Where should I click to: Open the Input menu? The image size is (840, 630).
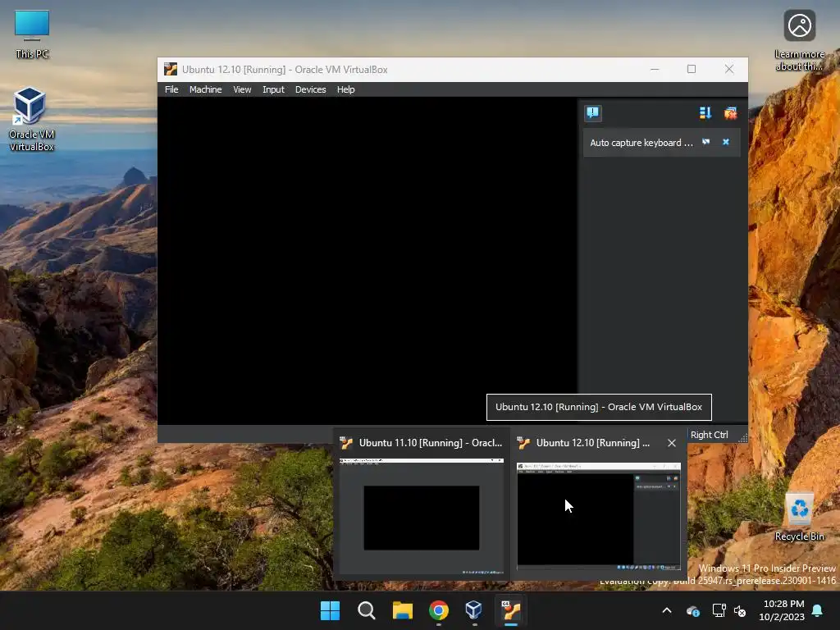coord(273,89)
